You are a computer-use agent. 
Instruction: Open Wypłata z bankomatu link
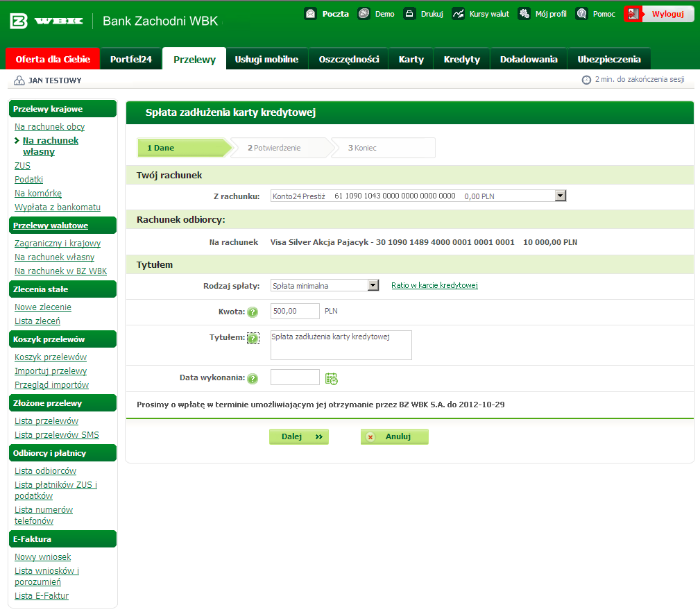click(x=57, y=207)
